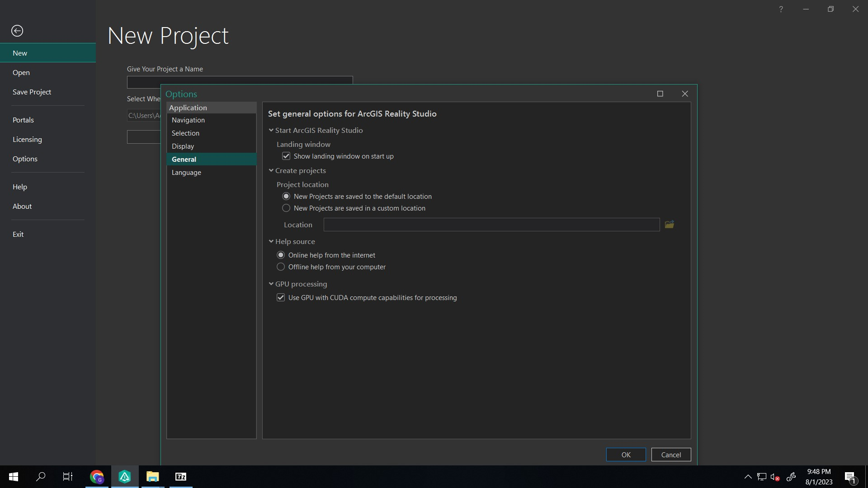Select Open in the backstage menu
868x488 pixels.
48,72
